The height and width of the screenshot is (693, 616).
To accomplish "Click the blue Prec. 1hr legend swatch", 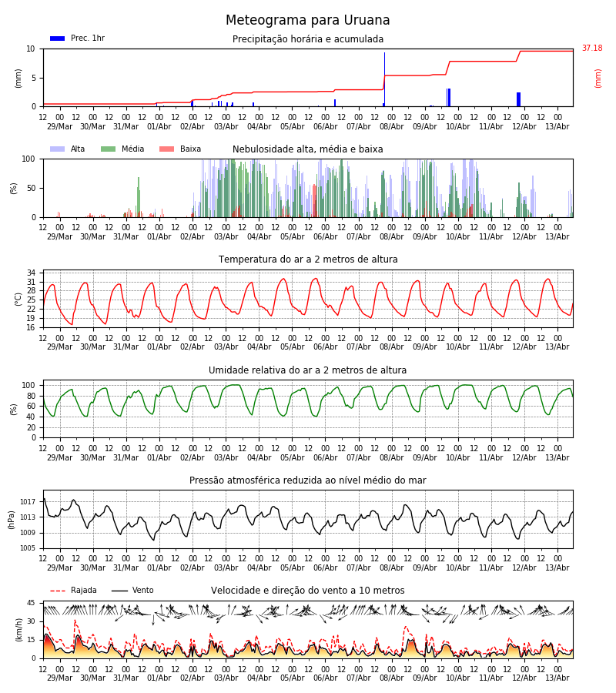I will click(57, 38).
